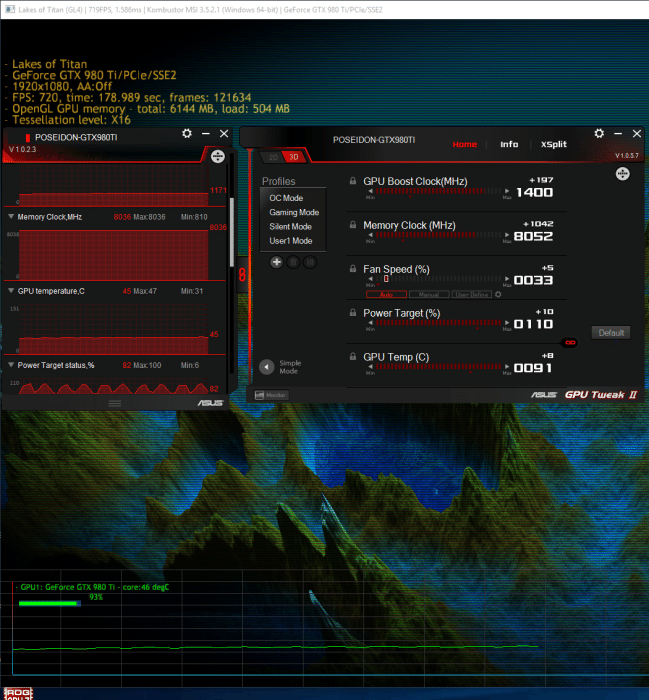Click the GPU Boost Clock slider bar
The height and width of the screenshot is (700, 649).
(438, 191)
